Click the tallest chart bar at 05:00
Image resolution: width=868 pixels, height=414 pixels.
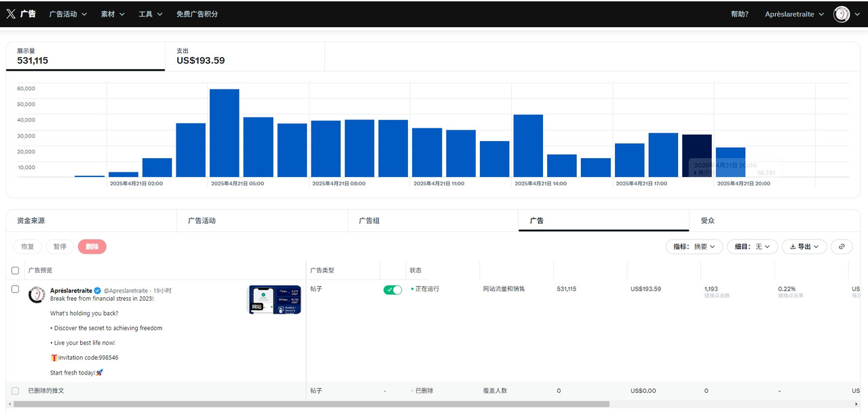[224, 133]
